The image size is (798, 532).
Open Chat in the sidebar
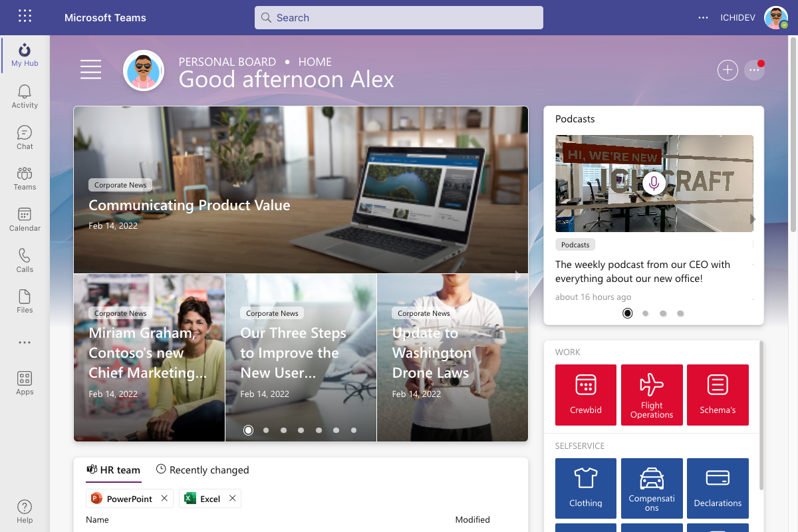pos(25,138)
